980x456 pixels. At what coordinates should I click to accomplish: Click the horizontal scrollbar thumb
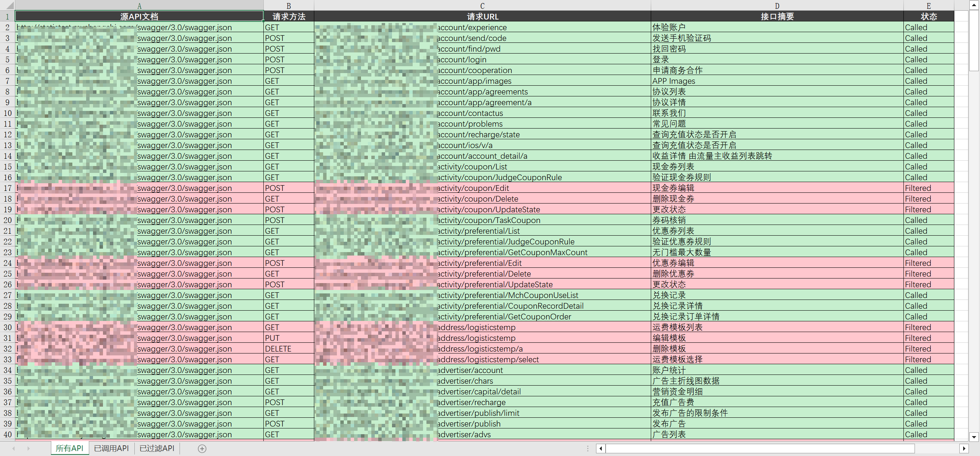click(x=760, y=448)
